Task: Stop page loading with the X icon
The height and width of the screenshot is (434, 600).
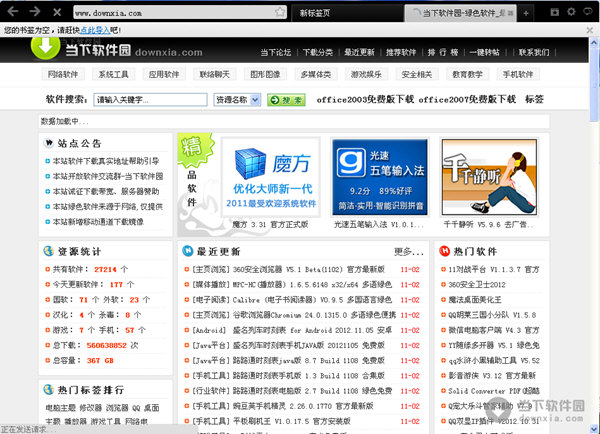Action: click(x=57, y=12)
